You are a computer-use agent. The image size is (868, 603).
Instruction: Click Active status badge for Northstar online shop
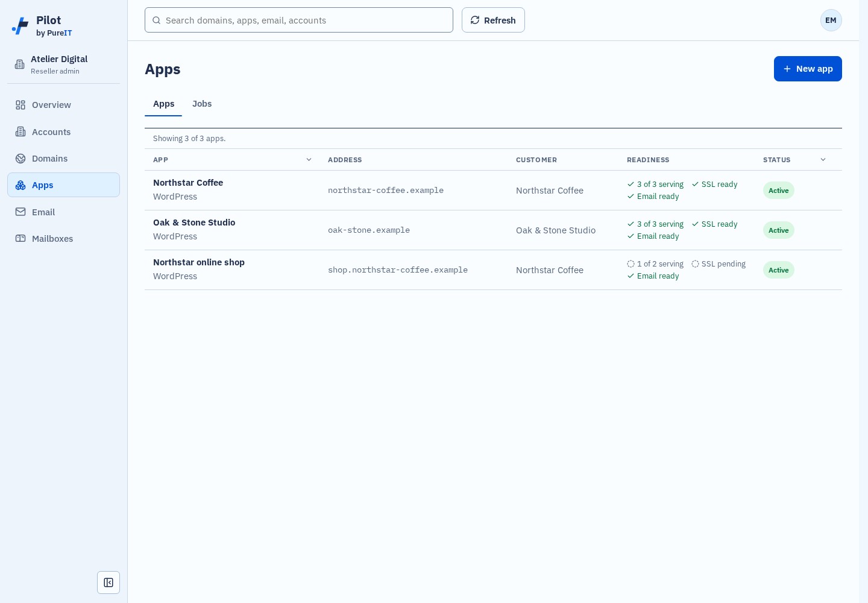pyautogui.click(x=779, y=270)
